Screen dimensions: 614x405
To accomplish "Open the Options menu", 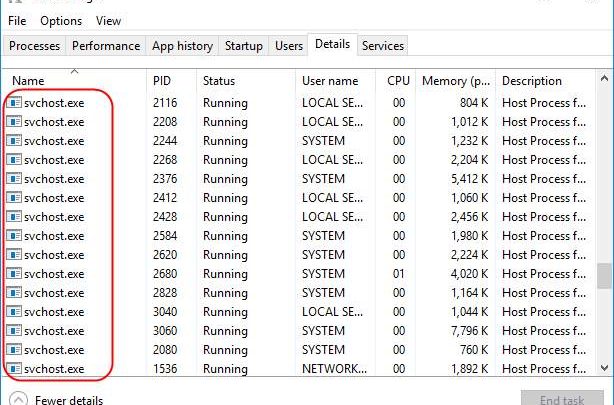I will coord(61,20).
